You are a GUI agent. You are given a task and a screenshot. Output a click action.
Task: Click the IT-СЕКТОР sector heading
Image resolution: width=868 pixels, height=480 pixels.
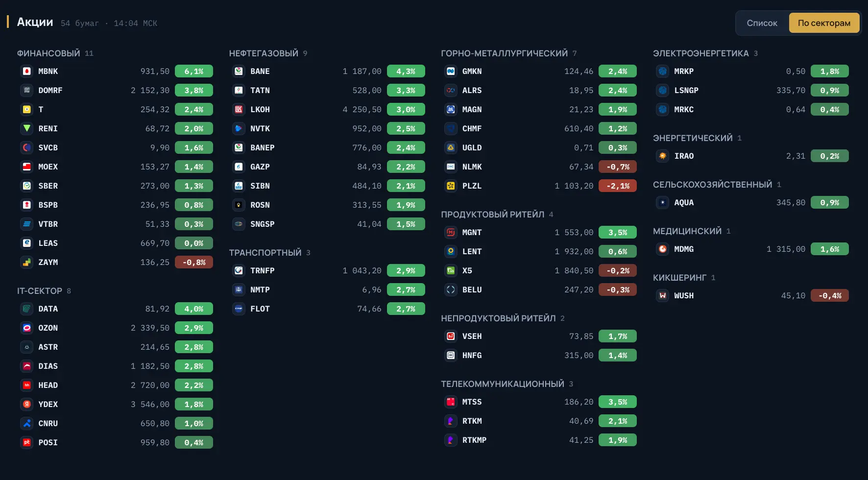40,291
